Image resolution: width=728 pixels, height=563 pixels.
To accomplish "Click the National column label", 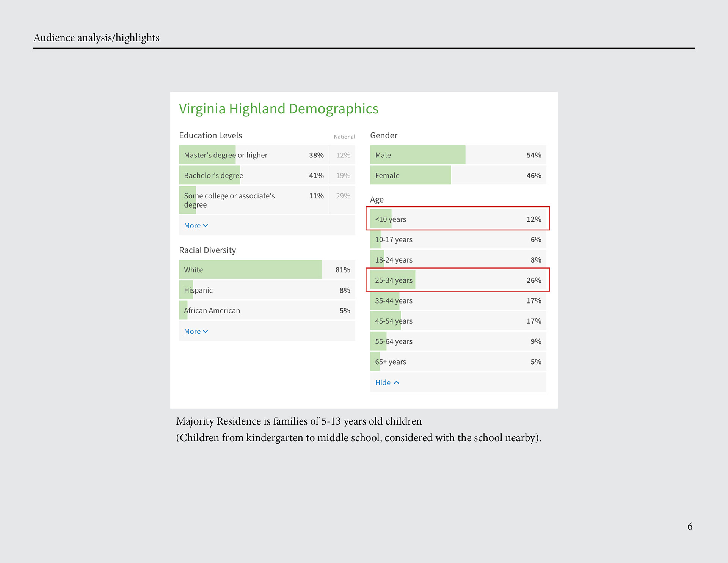I will (x=344, y=137).
